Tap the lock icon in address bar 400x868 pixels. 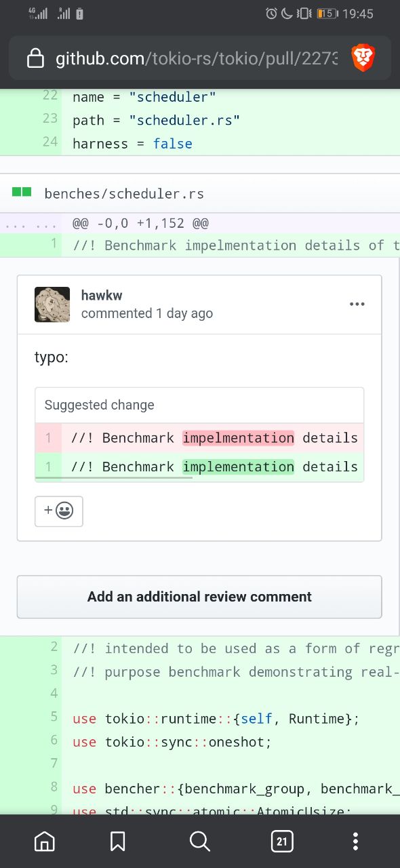tap(35, 60)
